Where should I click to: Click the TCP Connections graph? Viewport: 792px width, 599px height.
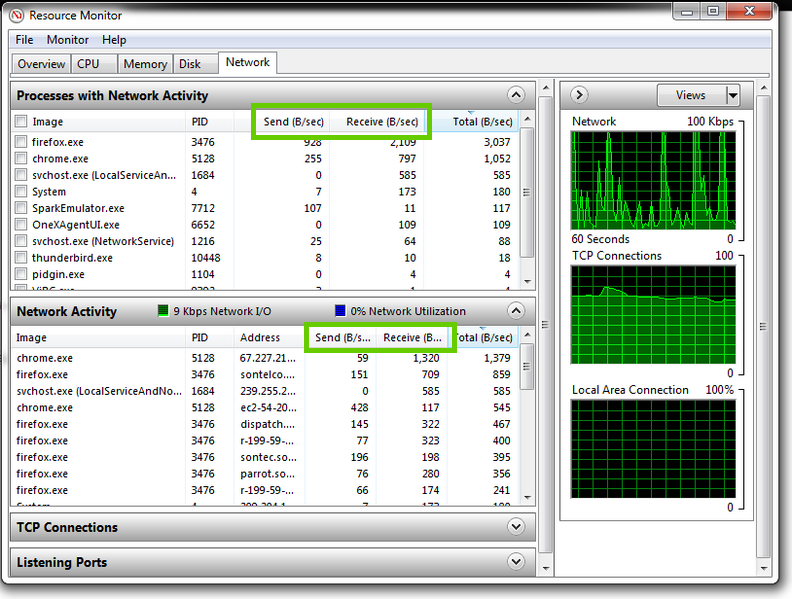point(653,315)
